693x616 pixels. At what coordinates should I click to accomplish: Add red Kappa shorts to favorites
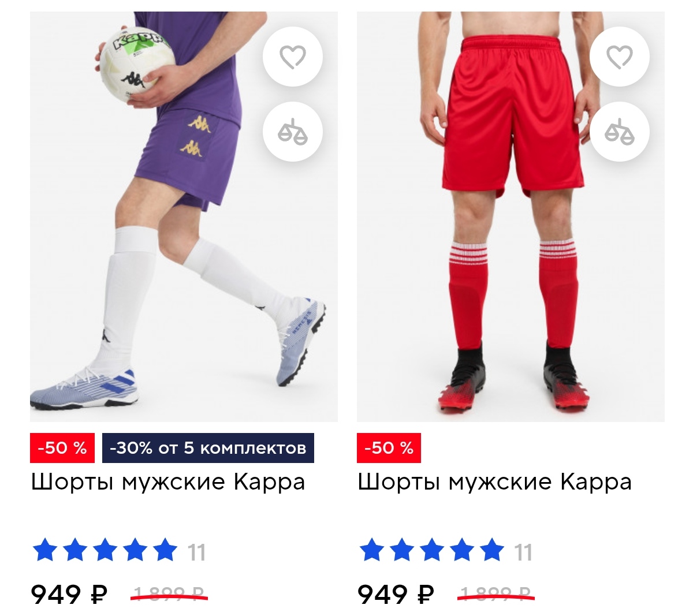point(619,57)
